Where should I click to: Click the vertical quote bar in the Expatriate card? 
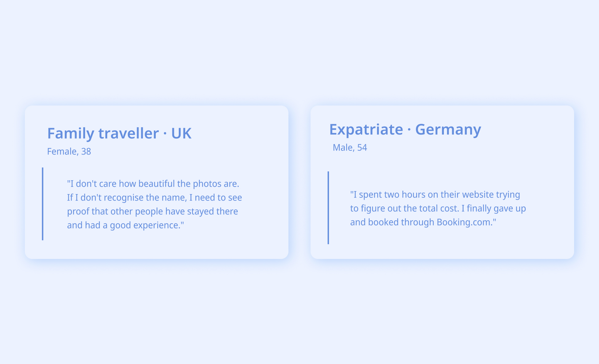[328, 208]
